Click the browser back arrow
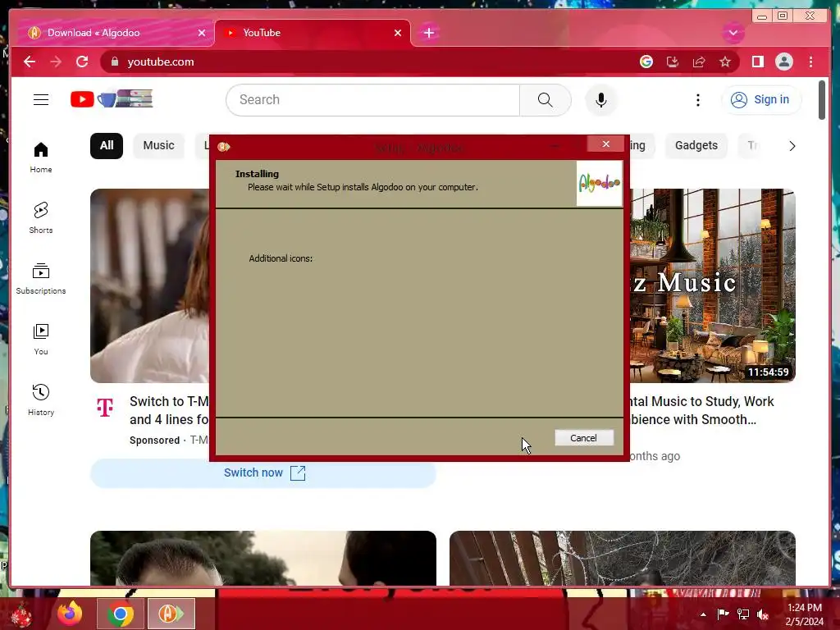The height and width of the screenshot is (630, 840). click(30, 62)
